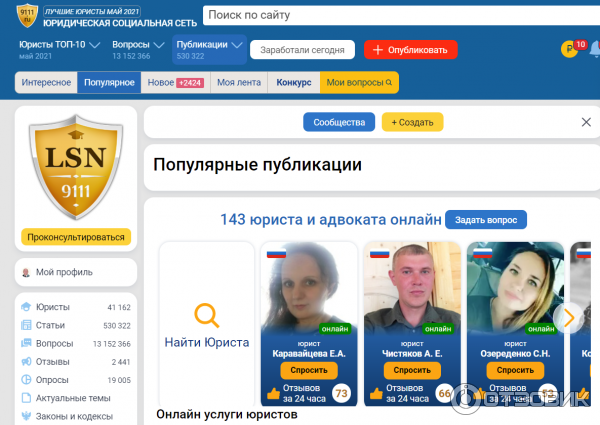Click the +2424 new items badge
600x425 pixels.
tap(190, 83)
